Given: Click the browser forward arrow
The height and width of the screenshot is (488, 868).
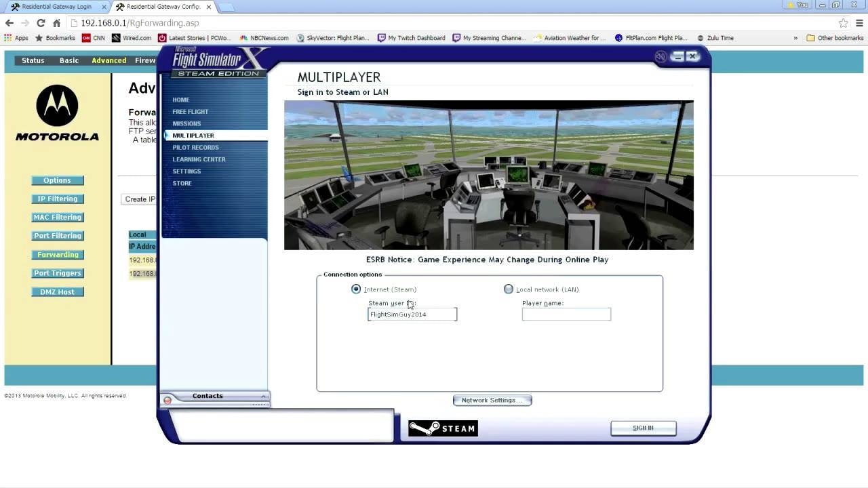Looking at the screenshot, I should tap(25, 23).
